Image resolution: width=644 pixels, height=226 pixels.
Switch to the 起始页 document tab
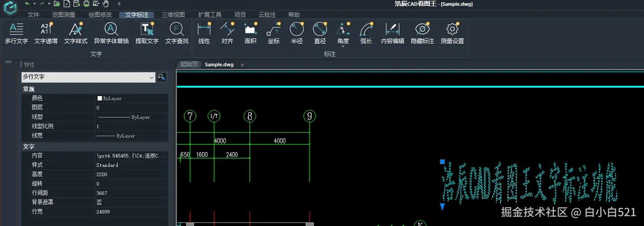189,64
